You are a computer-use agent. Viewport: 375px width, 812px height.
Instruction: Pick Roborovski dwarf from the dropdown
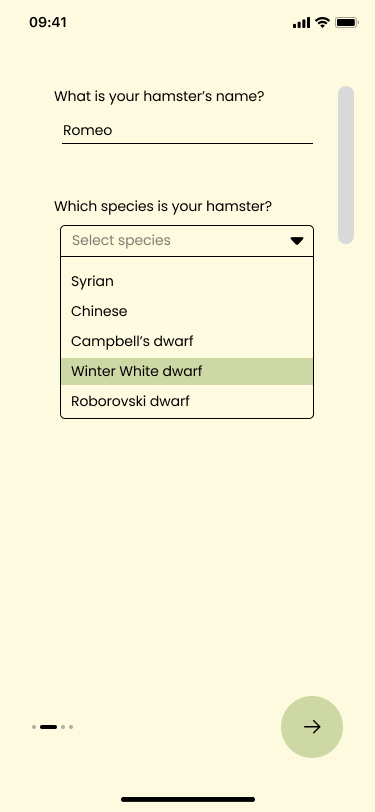[x=187, y=401]
